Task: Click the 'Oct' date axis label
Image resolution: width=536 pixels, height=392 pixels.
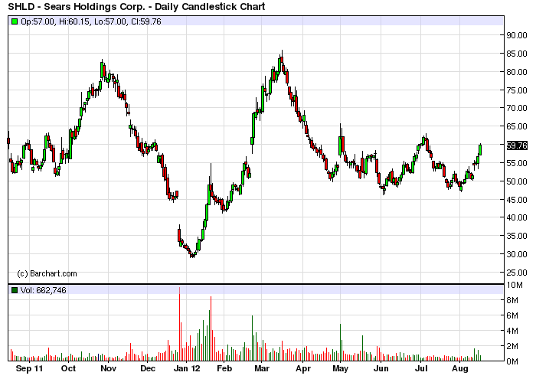Action: coord(68,368)
